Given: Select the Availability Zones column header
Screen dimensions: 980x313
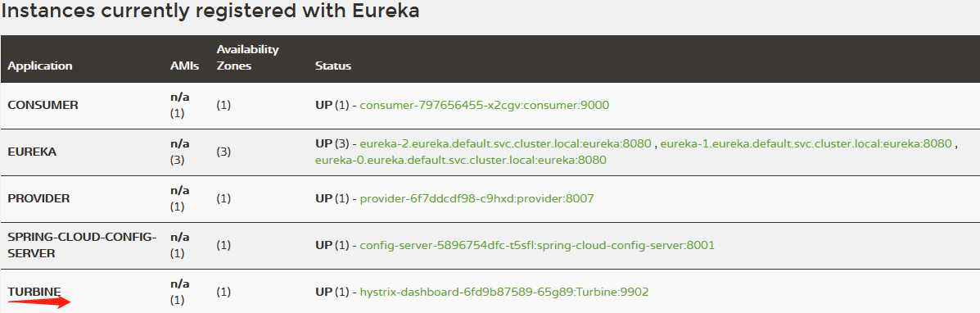Looking at the screenshot, I should click(x=247, y=57).
